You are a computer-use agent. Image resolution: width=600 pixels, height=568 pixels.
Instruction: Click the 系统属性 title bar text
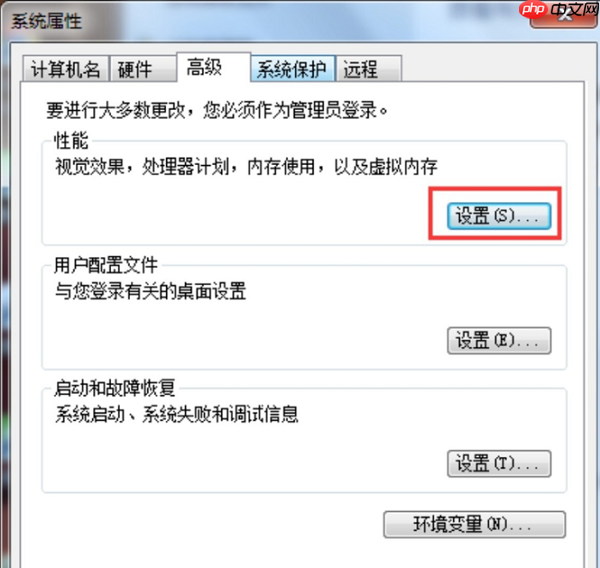click(46, 21)
